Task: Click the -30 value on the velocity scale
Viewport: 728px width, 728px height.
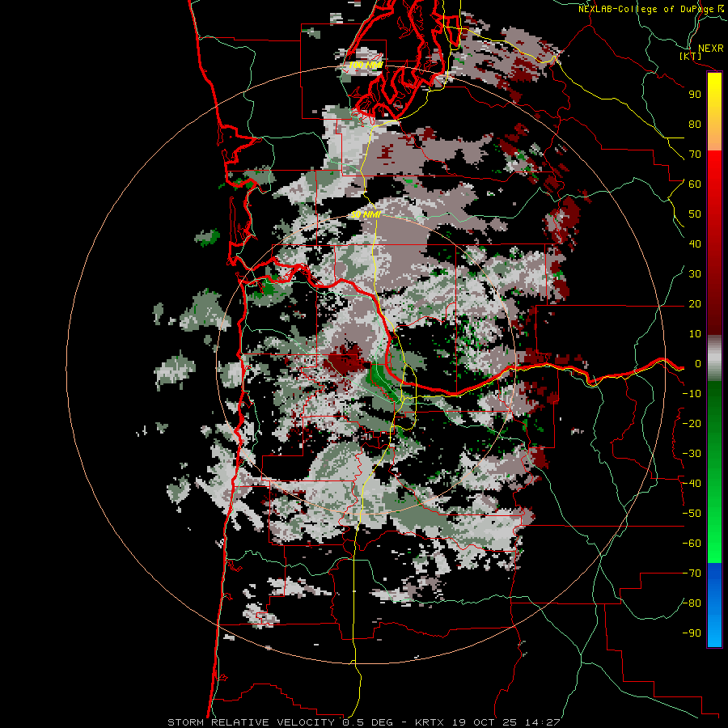Action: point(692,454)
